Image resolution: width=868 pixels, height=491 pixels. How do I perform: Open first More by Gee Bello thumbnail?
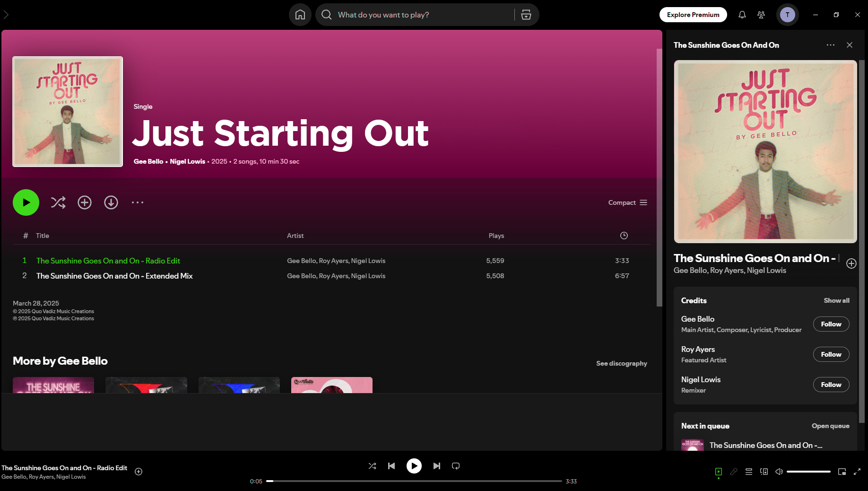point(53,385)
